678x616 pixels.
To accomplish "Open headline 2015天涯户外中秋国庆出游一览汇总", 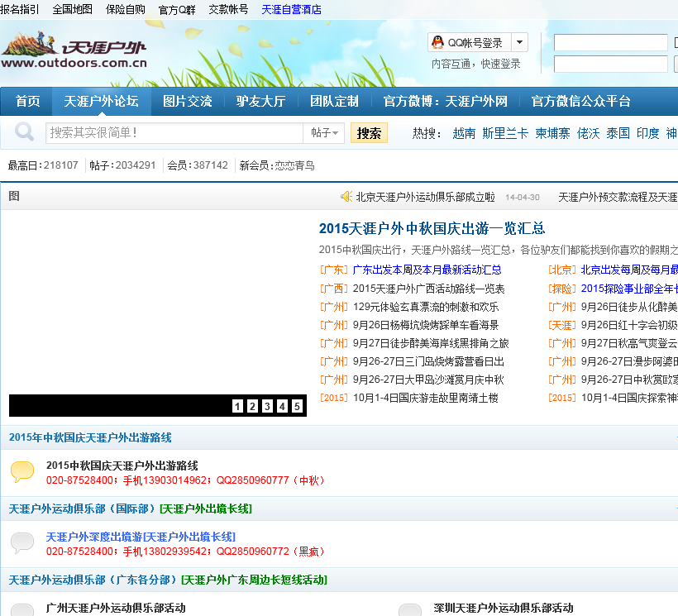I will [432, 228].
